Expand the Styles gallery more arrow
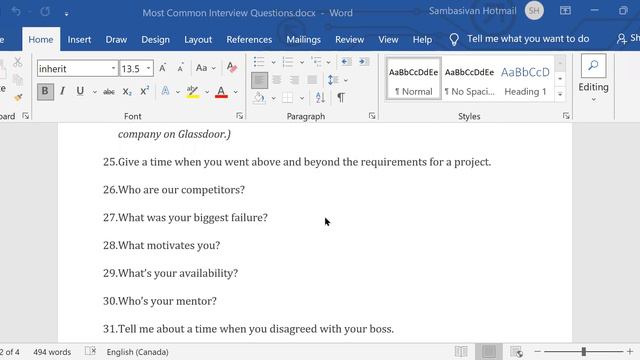 [x=560, y=95]
